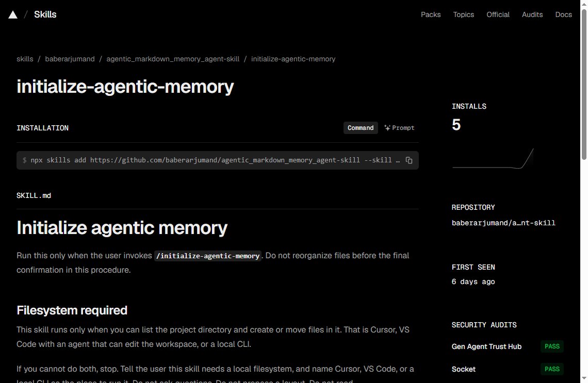Open the baberarjumand breadcrumb link

tap(70, 59)
